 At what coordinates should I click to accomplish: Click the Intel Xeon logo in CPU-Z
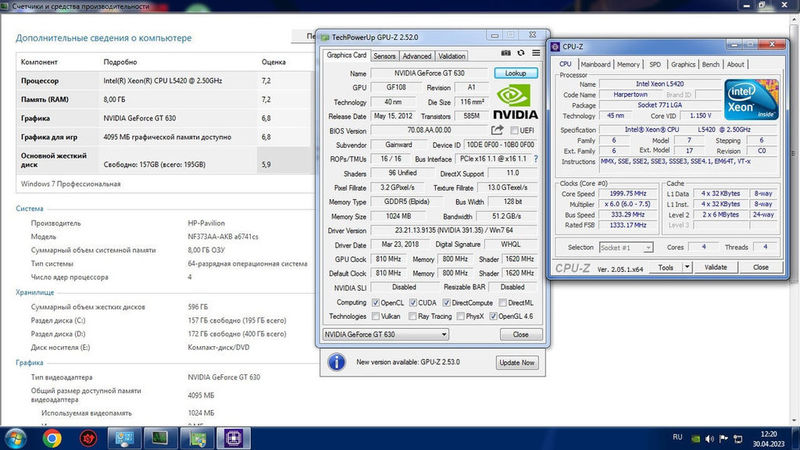pos(751,99)
